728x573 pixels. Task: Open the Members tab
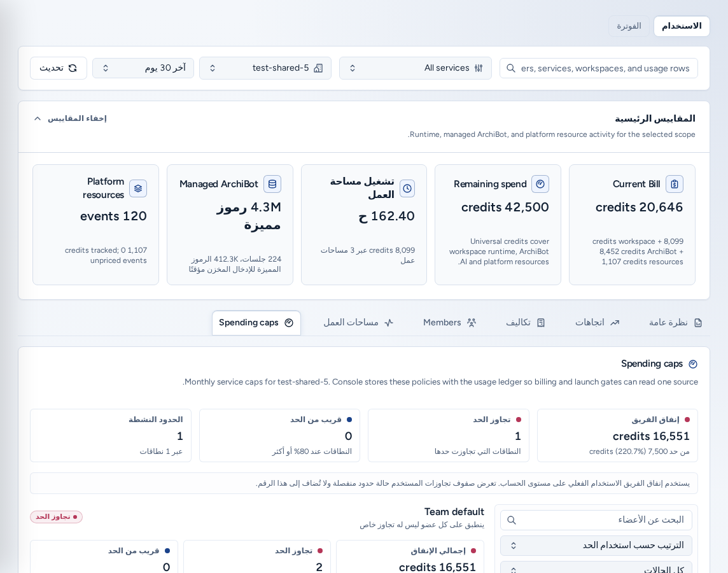pyautogui.click(x=449, y=323)
